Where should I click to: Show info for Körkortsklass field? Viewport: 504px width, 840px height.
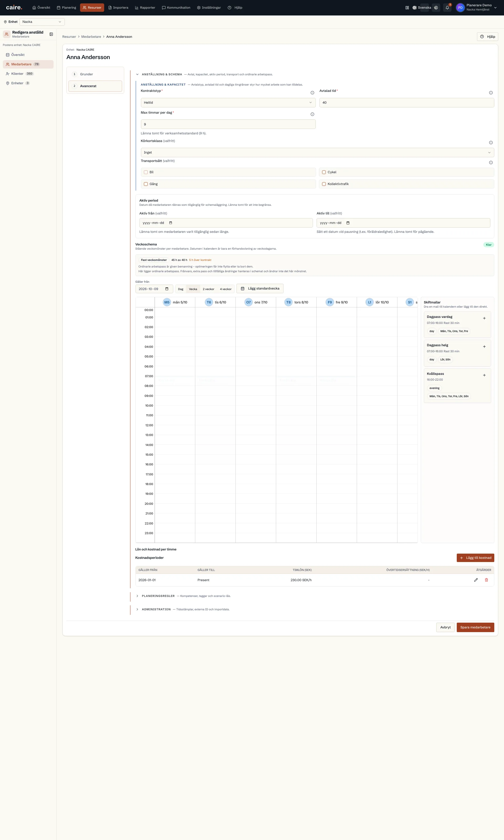pos(491,143)
